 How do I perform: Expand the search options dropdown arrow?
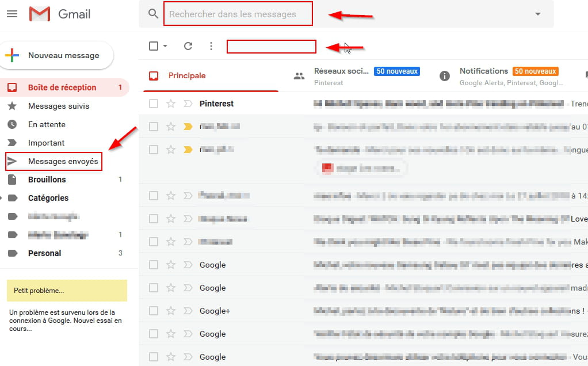(537, 14)
